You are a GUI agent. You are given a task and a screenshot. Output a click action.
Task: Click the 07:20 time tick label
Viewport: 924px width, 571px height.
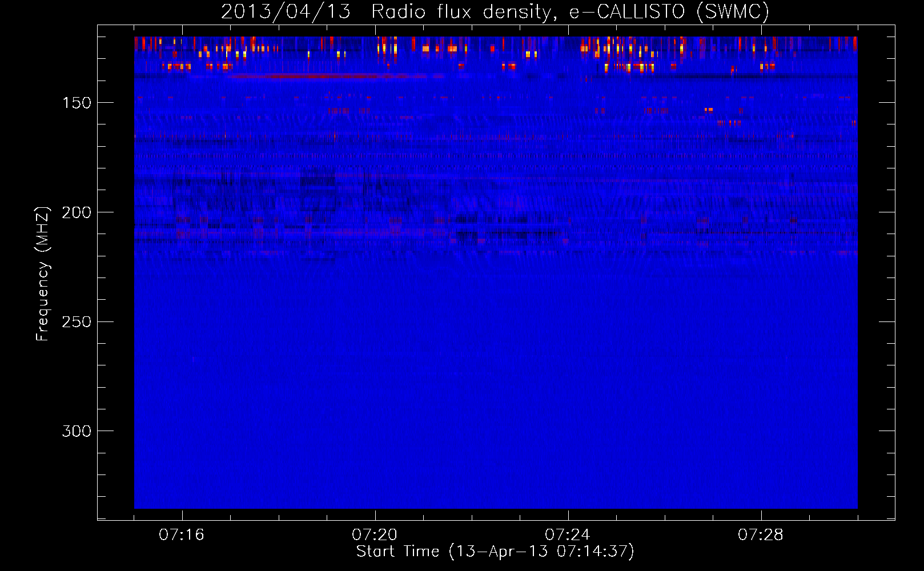point(375,534)
